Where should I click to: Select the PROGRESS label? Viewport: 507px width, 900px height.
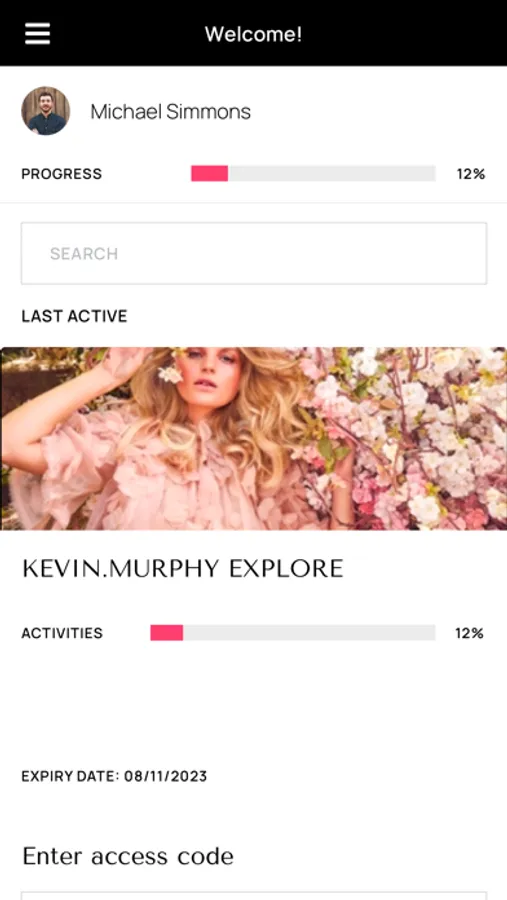tap(61, 174)
